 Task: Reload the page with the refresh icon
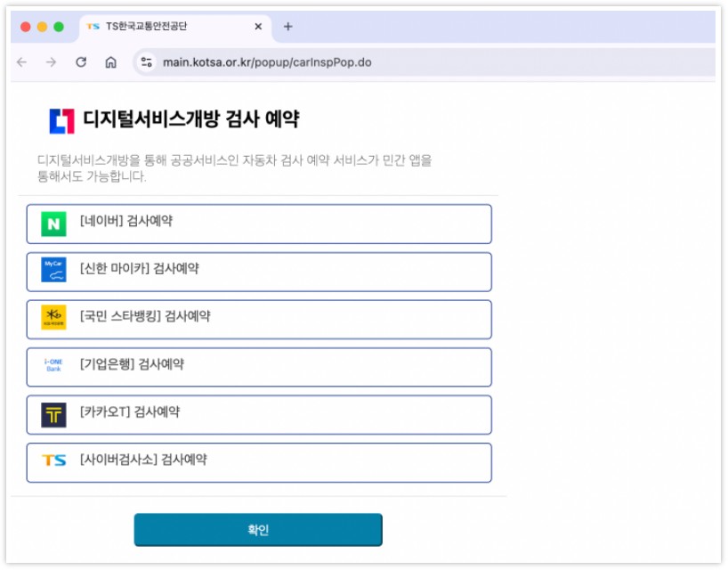point(81,62)
